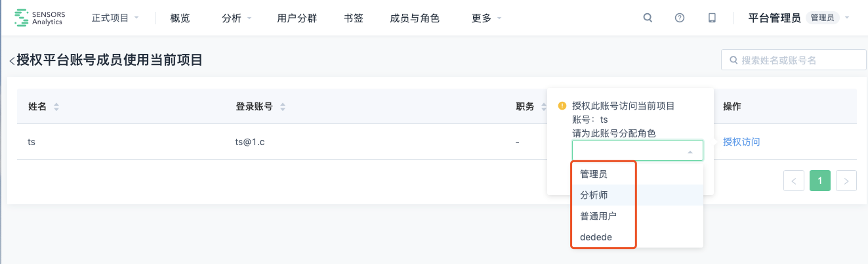Sort by 职务 column arrows
Image resolution: width=868 pixels, height=264 pixels.
[544, 107]
